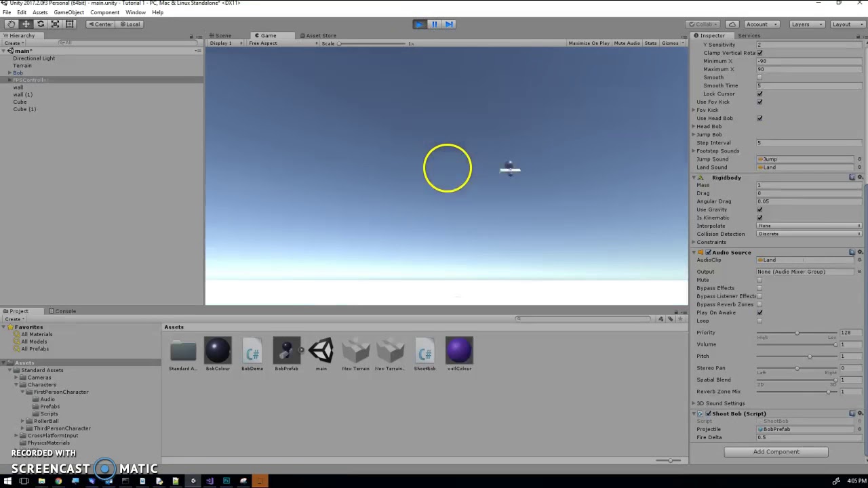
Task: Open the Interpolate dropdown
Action: [x=809, y=226]
